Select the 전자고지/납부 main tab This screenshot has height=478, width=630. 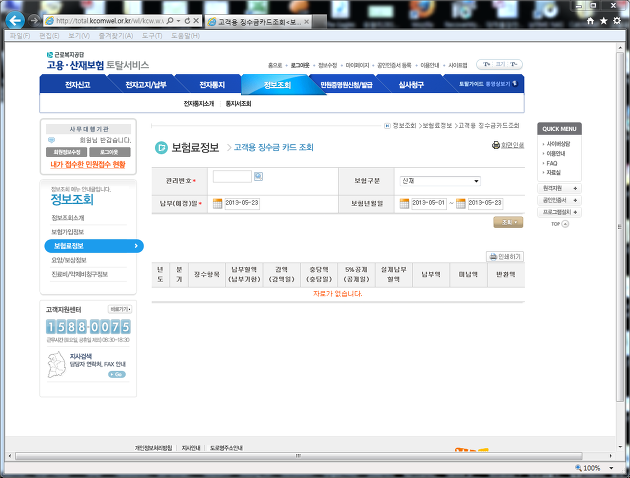point(145,85)
